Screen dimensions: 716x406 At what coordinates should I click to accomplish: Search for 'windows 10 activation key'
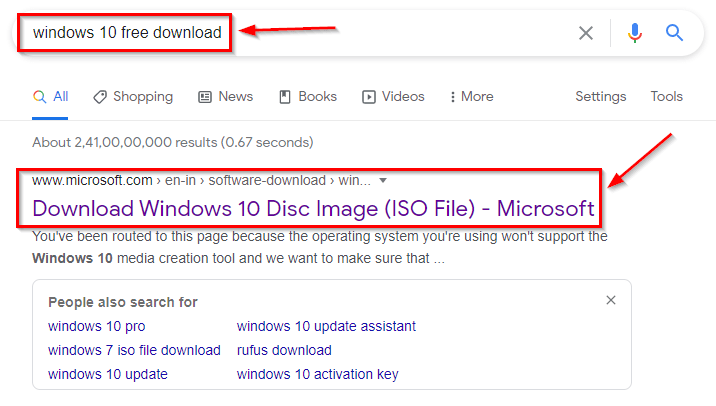pos(317,374)
